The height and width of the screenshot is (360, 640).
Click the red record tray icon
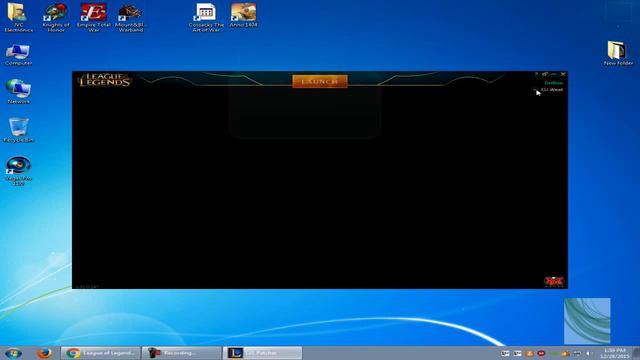click(x=541, y=353)
